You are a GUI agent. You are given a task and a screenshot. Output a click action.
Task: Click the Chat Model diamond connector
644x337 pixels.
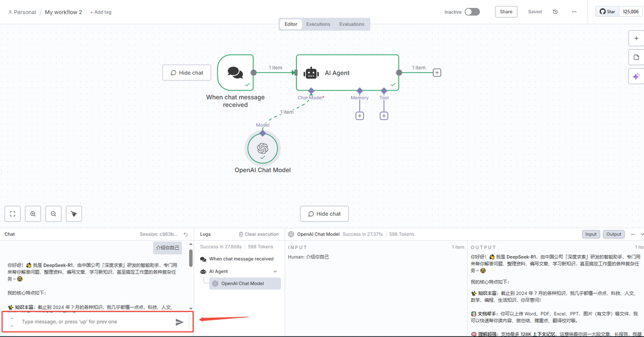(x=311, y=91)
